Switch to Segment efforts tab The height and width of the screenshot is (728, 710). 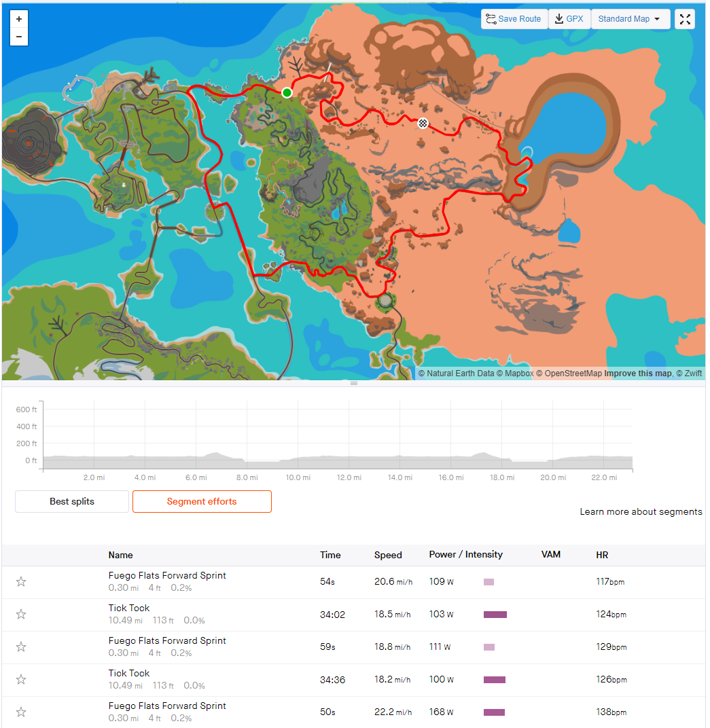(202, 501)
